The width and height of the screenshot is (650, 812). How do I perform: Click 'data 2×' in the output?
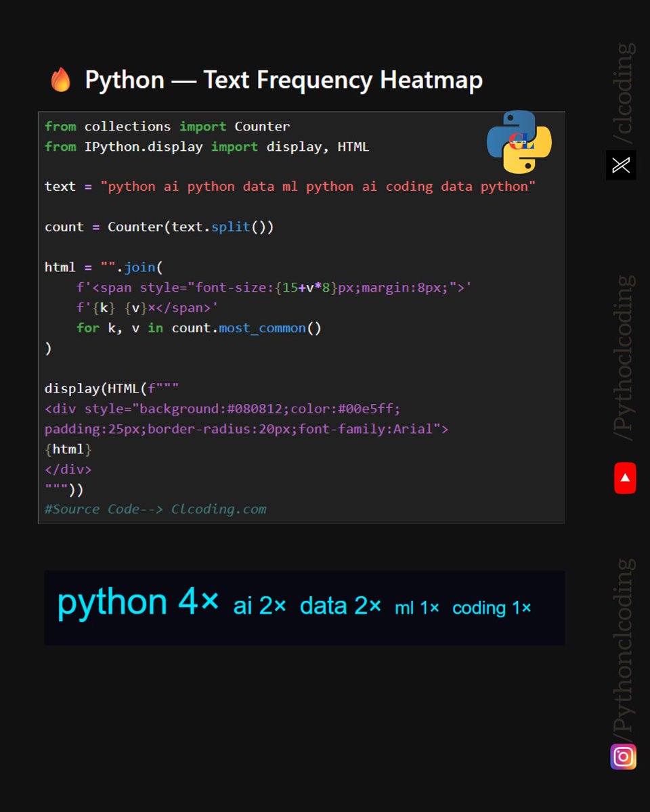point(341,606)
